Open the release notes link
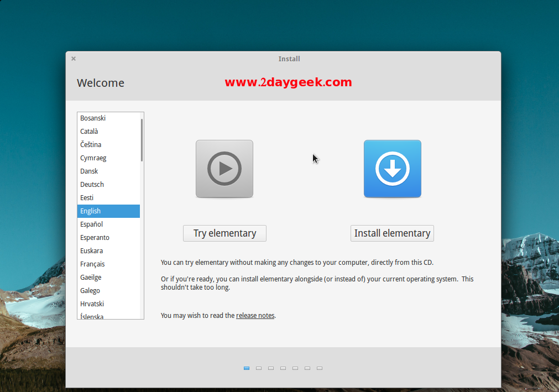This screenshot has width=559, height=392. 255,316
